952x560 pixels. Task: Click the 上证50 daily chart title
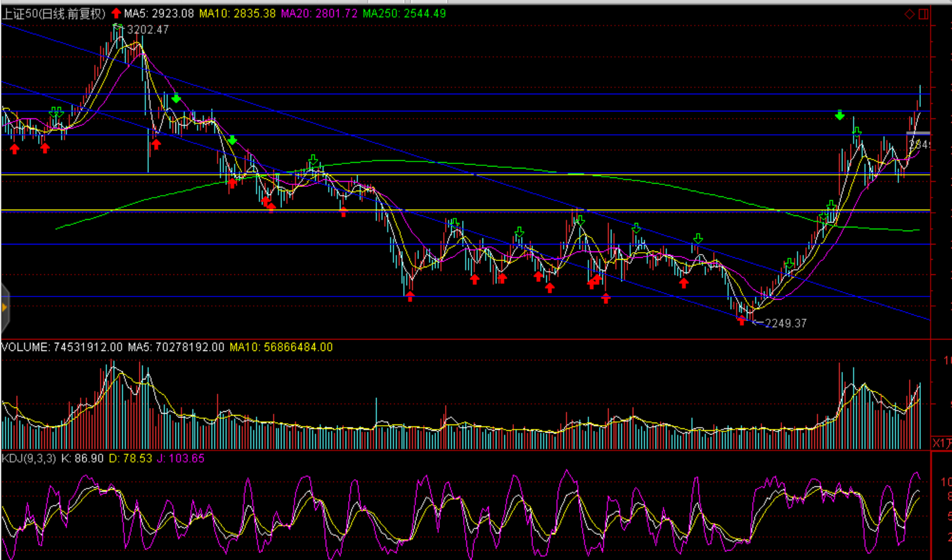[53, 13]
